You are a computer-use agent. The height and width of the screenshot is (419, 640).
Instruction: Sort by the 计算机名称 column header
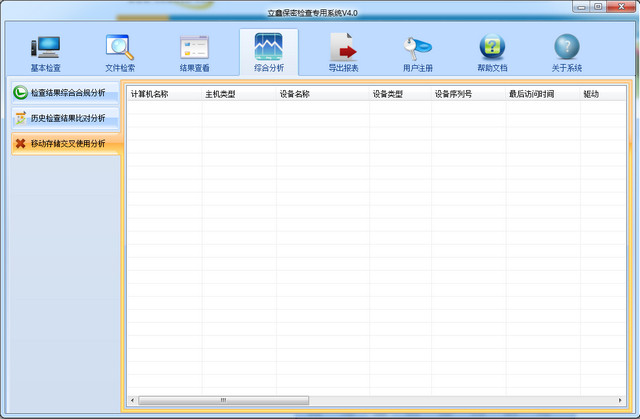click(x=150, y=94)
